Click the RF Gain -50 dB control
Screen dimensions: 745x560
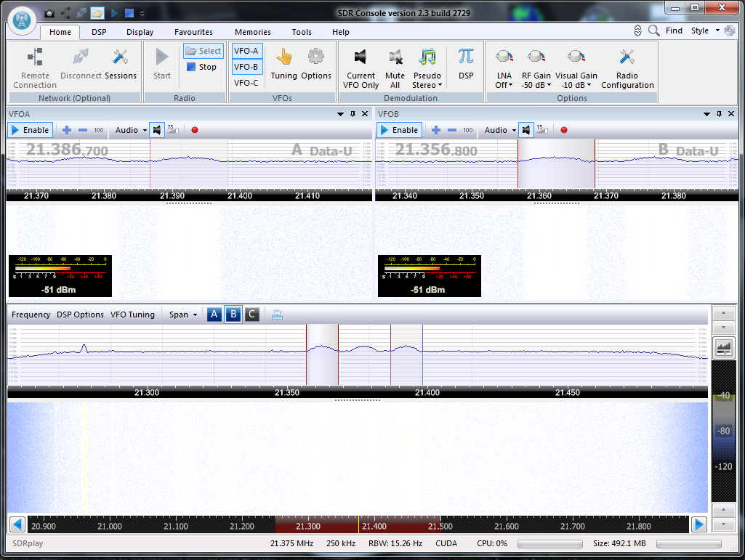536,65
